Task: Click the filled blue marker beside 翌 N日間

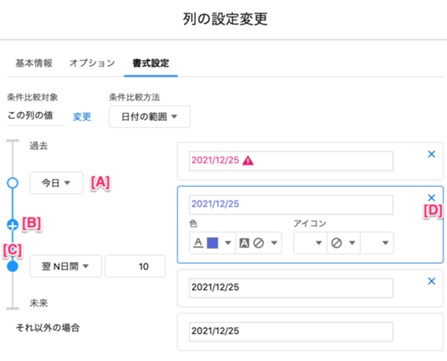Action: pos(12,266)
